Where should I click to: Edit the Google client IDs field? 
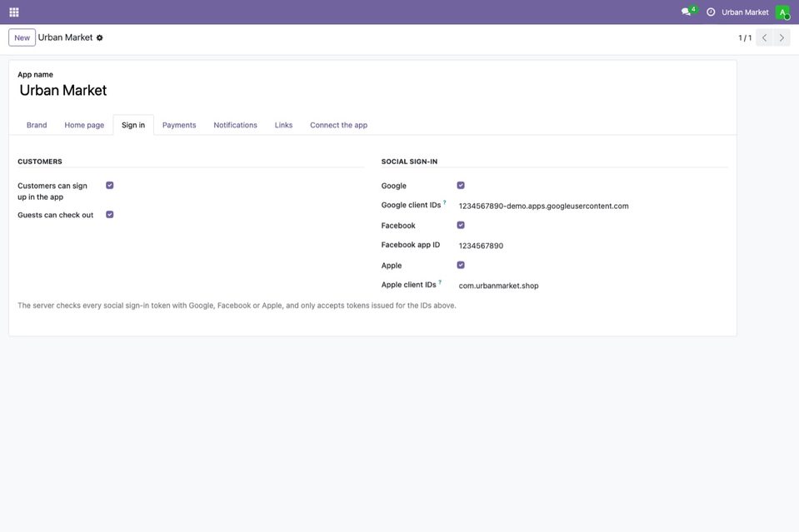point(592,206)
